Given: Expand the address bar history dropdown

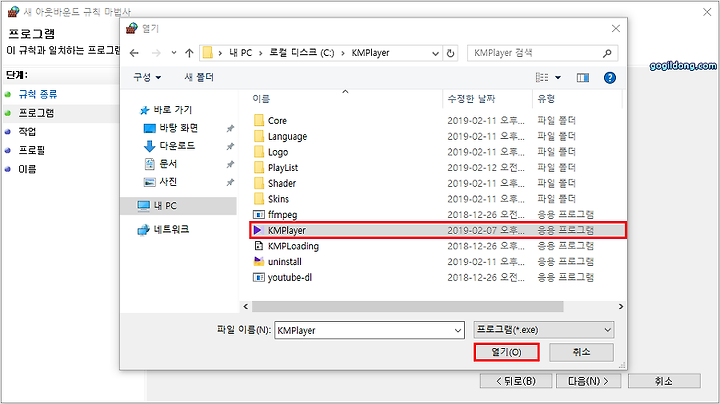Looking at the screenshot, I should click(x=435, y=53).
